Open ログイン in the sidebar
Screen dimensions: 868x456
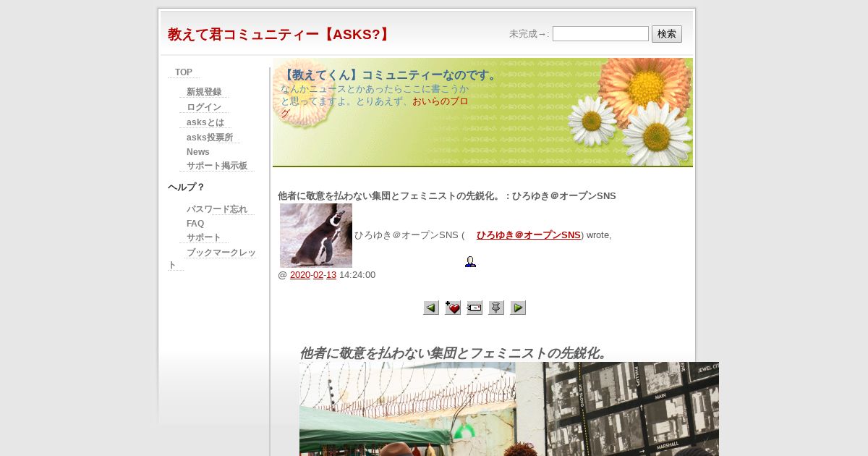coord(204,107)
